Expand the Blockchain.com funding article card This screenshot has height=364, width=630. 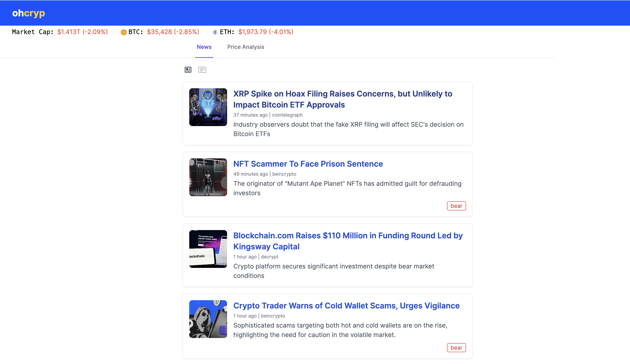327,255
